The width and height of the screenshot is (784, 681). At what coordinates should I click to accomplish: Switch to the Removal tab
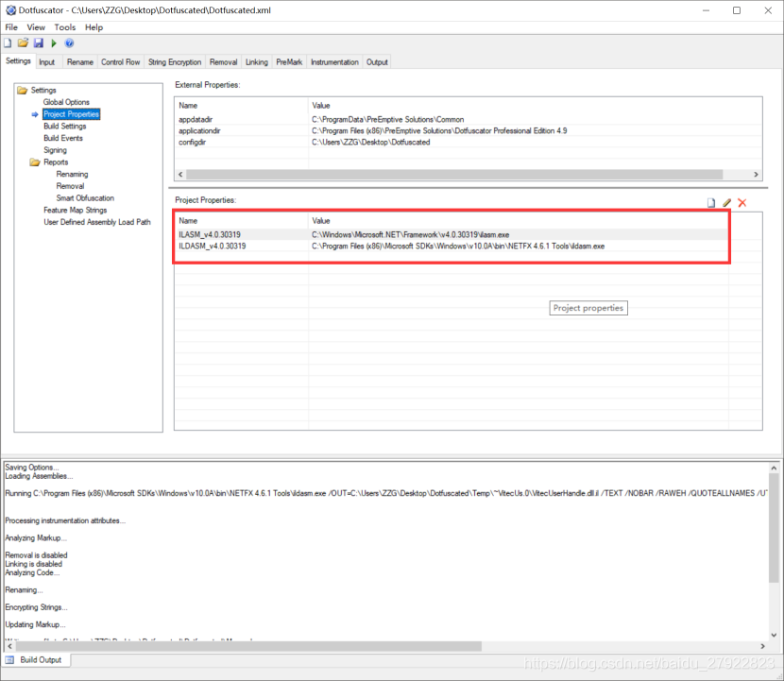tap(223, 62)
